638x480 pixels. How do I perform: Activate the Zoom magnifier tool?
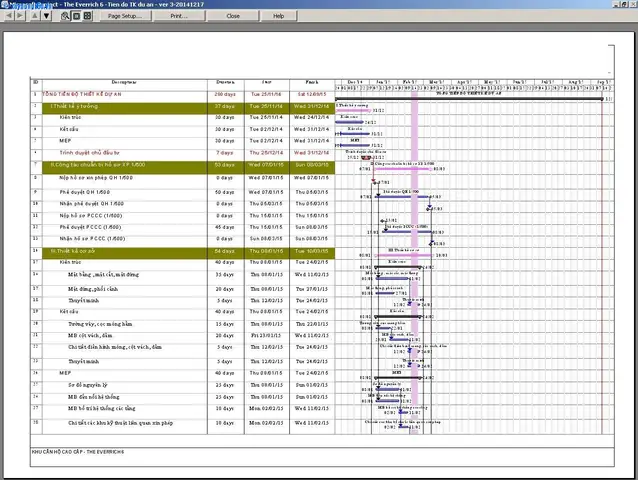click(65, 16)
